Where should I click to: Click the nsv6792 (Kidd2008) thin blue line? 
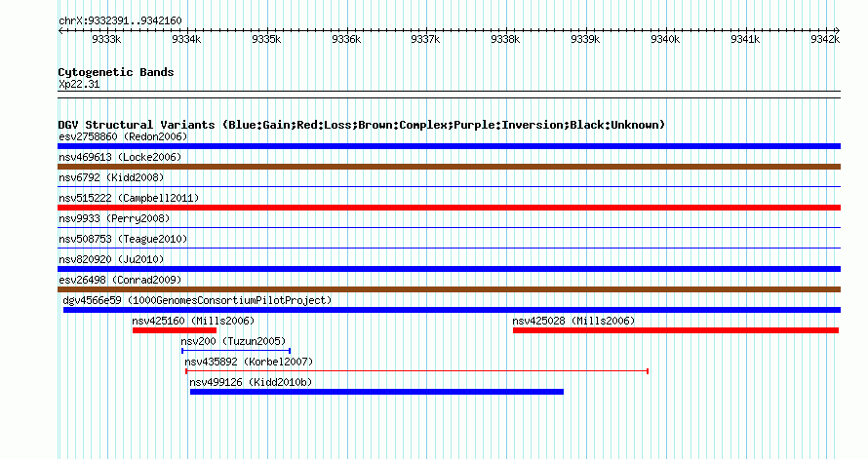(449, 187)
